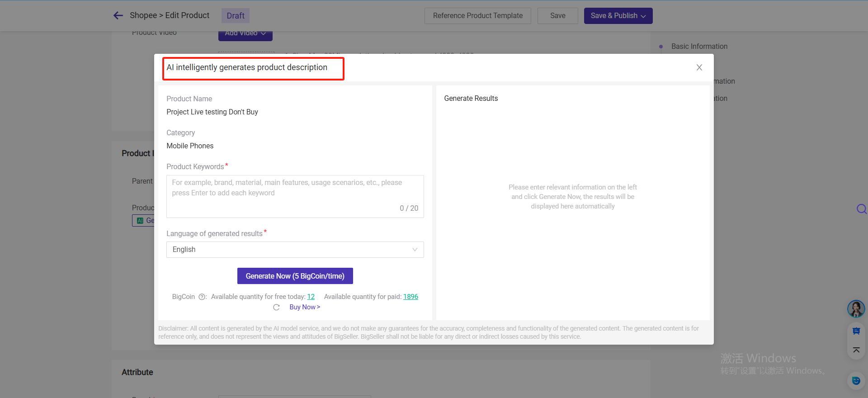Click the back arrow beside Shopee
This screenshot has width=868, height=398.
pyautogui.click(x=118, y=15)
